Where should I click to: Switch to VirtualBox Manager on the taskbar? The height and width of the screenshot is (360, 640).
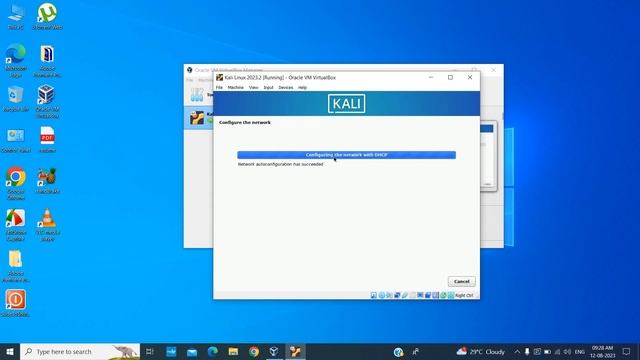click(x=274, y=351)
